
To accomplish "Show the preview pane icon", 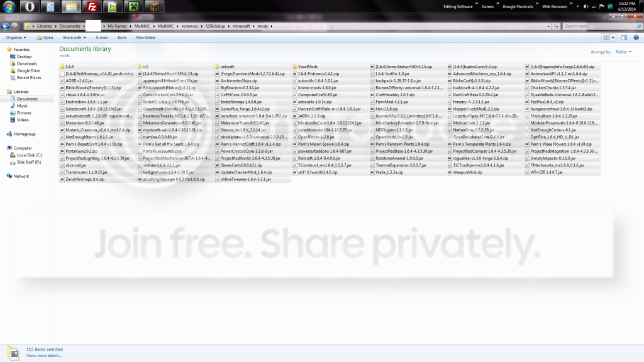I will point(626,38).
